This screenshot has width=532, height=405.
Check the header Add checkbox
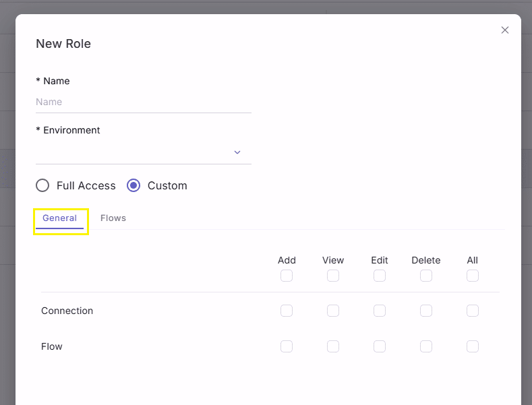(x=287, y=276)
